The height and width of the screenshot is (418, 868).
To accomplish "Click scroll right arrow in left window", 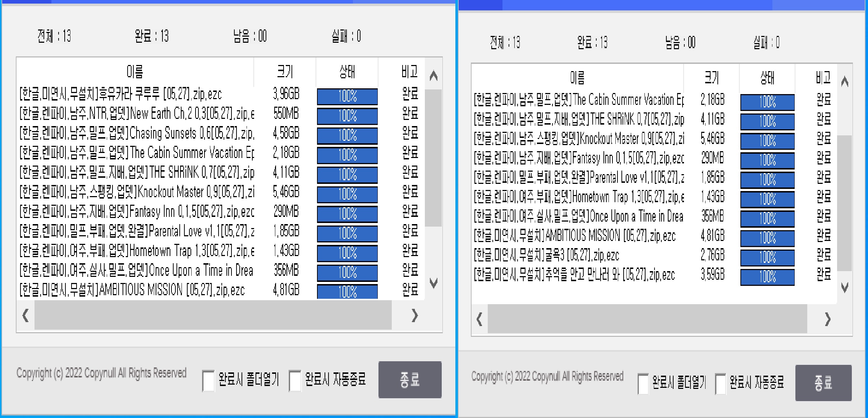I will 415,316.
